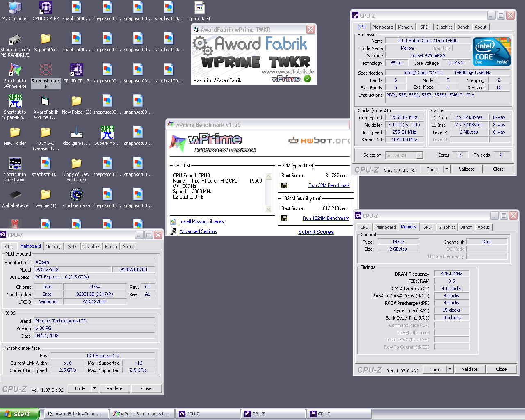The height and width of the screenshot is (420, 525).
Task: Expand Tools dropdown arrow in Mainboard CPU-Z window
Action: (94, 388)
